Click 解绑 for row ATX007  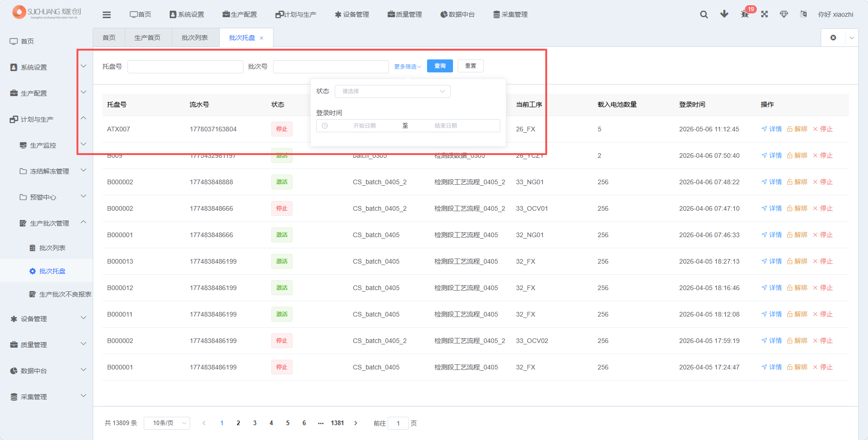click(x=797, y=129)
